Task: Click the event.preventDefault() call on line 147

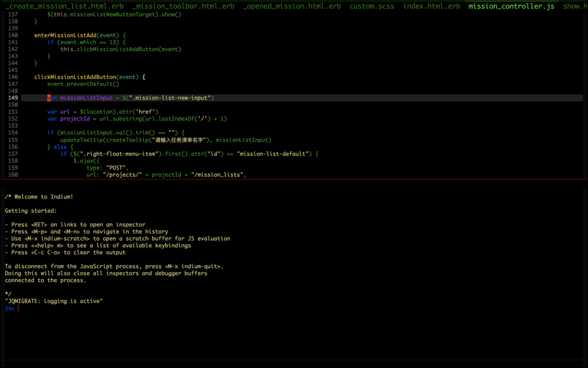Action: tap(83, 84)
